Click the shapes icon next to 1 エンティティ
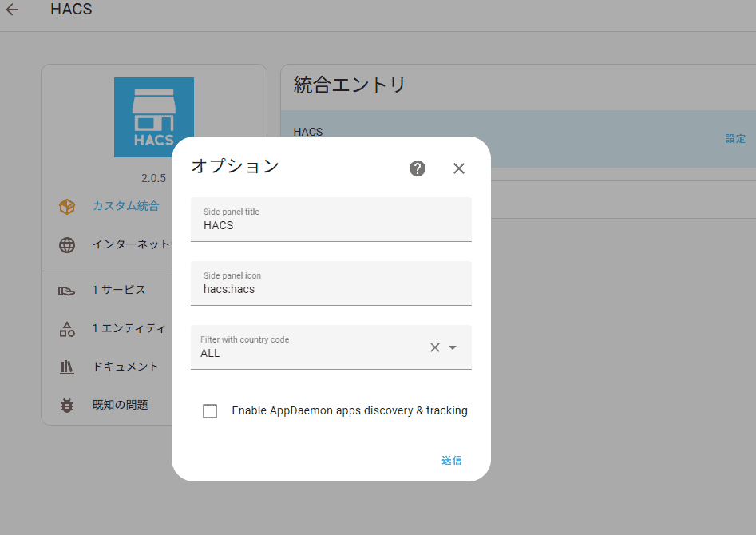This screenshot has height=535, width=756. pyautogui.click(x=67, y=329)
